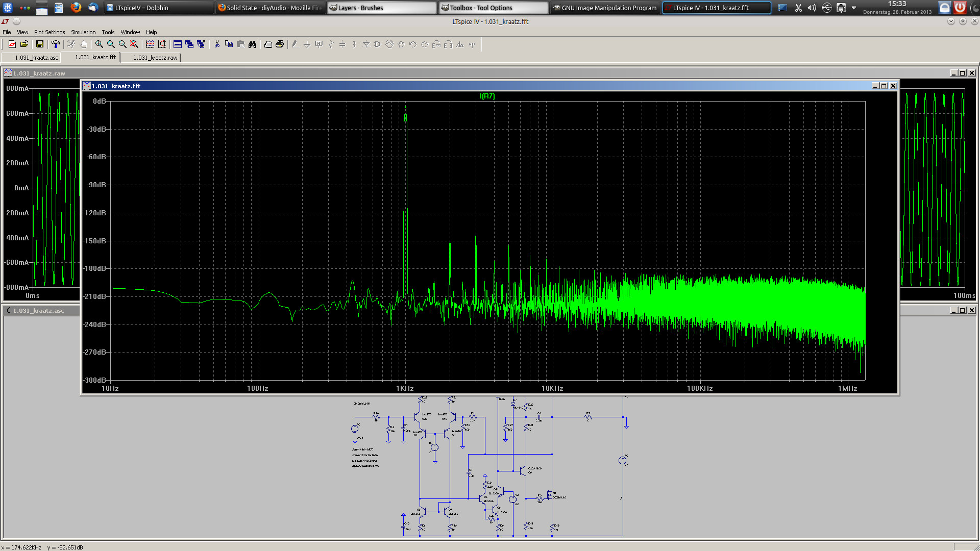Open the Plot Settings menu
The width and height of the screenshot is (980, 551).
coord(50,32)
